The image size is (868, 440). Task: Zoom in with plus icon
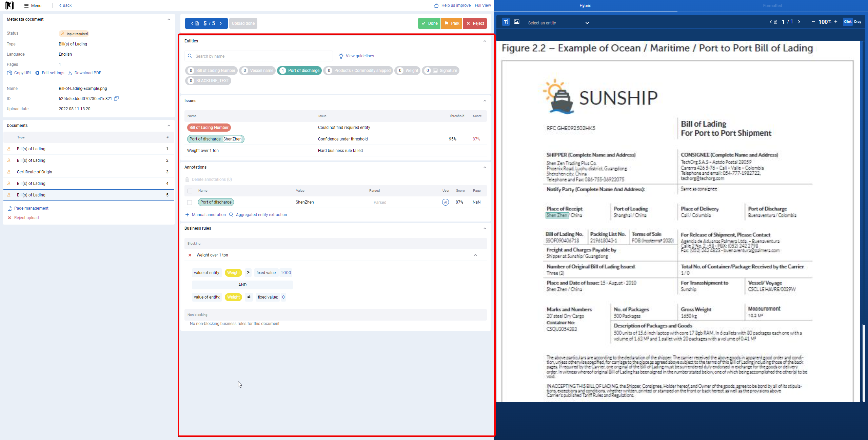tap(836, 22)
